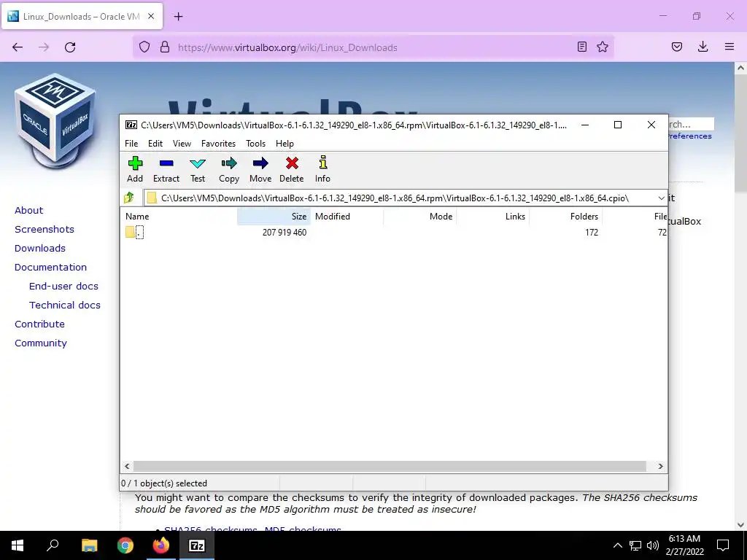The width and height of the screenshot is (747, 560).
Task: Sort list by Mode column header
Action: [x=420, y=216]
